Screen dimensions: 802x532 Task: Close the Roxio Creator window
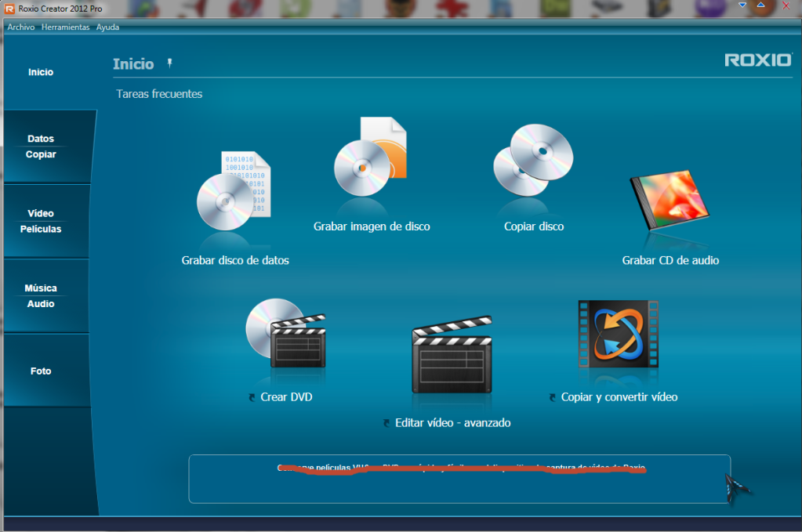coord(786,5)
